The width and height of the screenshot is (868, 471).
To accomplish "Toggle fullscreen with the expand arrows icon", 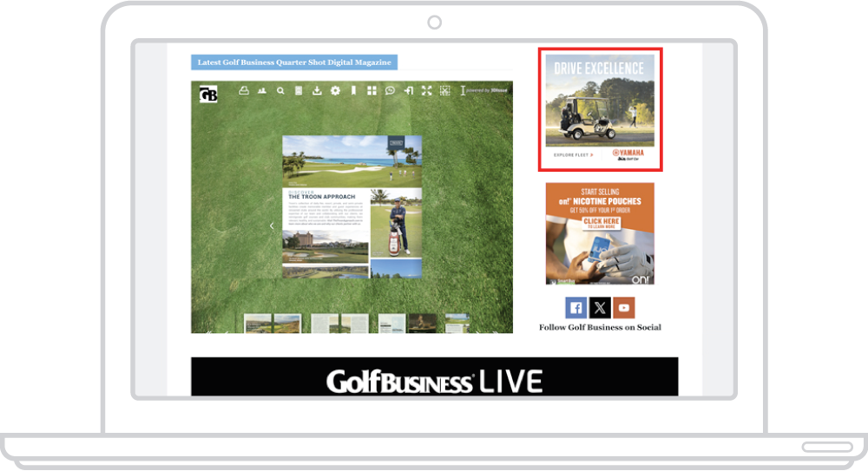I will (x=426, y=91).
